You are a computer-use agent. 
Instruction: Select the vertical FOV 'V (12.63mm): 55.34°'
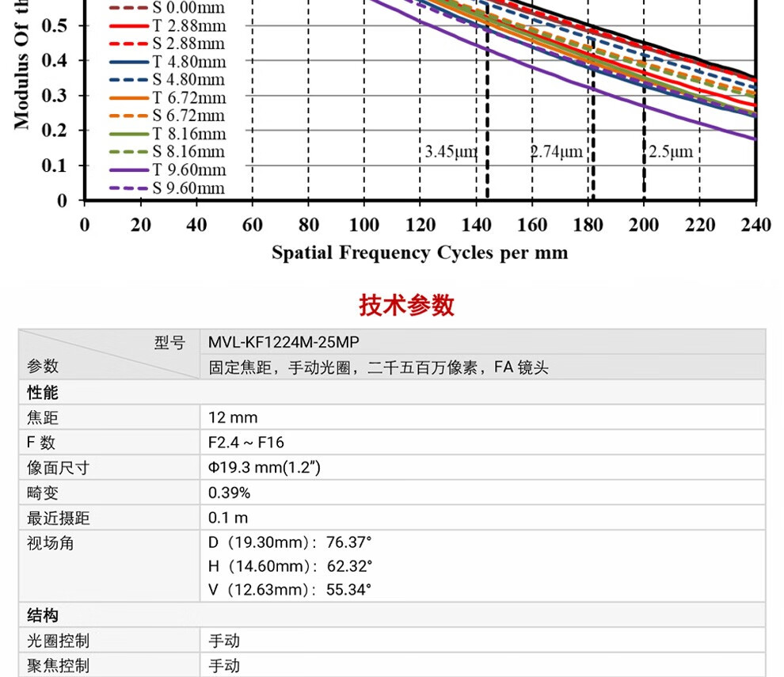[290, 589]
